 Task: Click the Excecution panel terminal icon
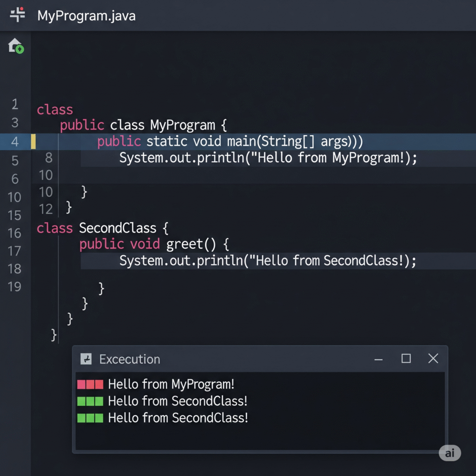pyautogui.click(x=86, y=359)
